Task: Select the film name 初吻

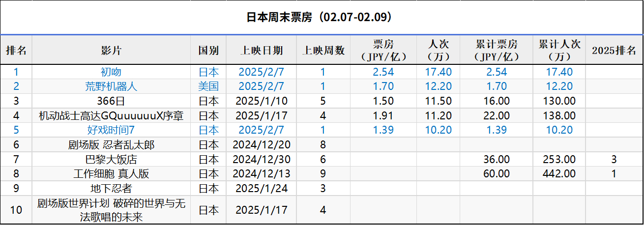Action: coord(111,72)
